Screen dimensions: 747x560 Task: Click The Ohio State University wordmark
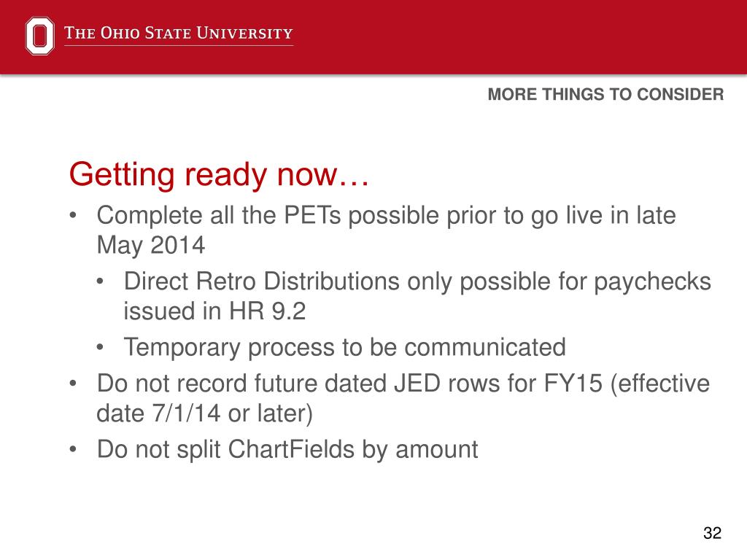click(x=179, y=33)
